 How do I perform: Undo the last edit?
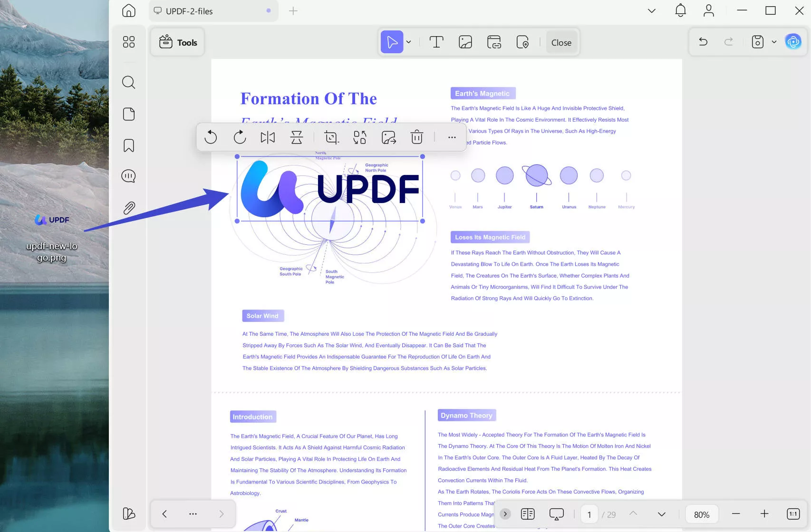(x=703, y=41)
